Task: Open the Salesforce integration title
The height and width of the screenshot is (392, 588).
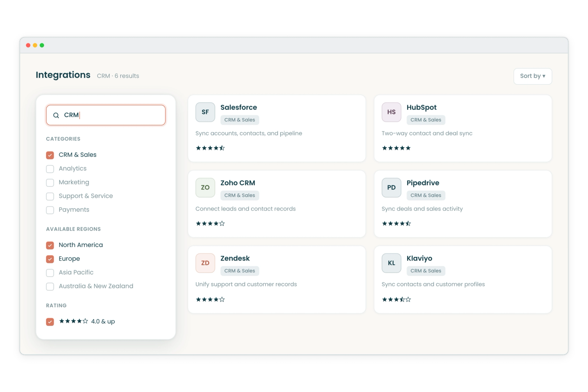Action: [x=239, y=107]
